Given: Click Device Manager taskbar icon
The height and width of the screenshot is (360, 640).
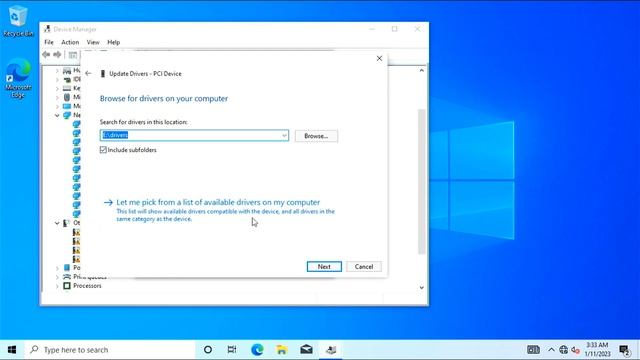Looking at the screenshot, I should coord(331,349).
